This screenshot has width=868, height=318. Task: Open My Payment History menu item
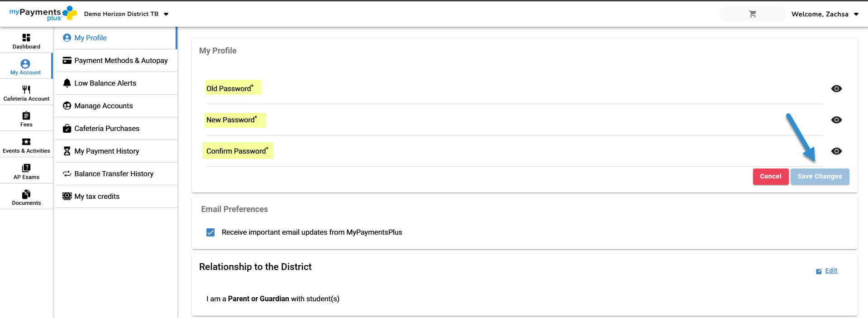(106, 151)
